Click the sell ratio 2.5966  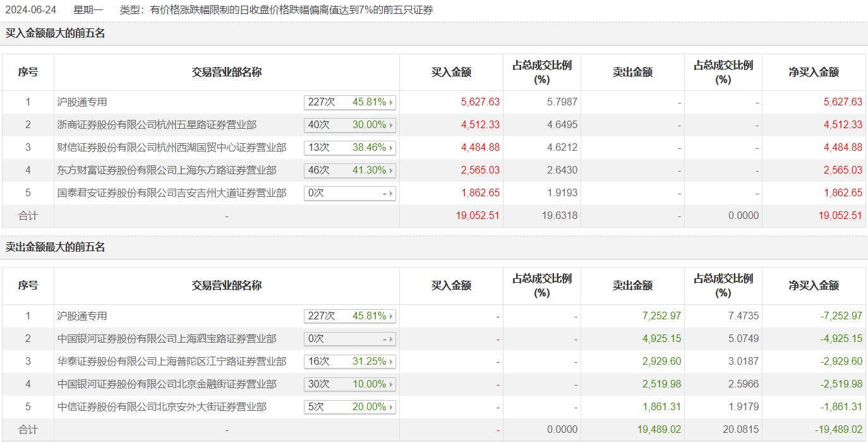744,384
